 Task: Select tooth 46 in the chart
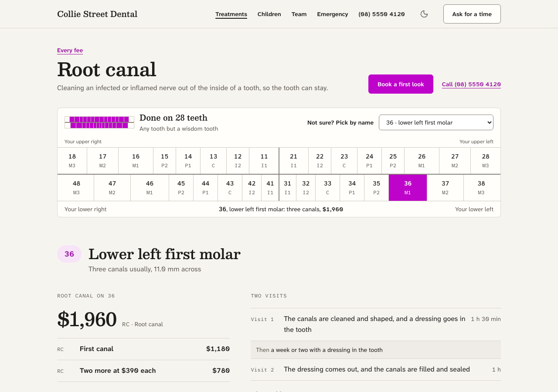[x=150, y=188]
